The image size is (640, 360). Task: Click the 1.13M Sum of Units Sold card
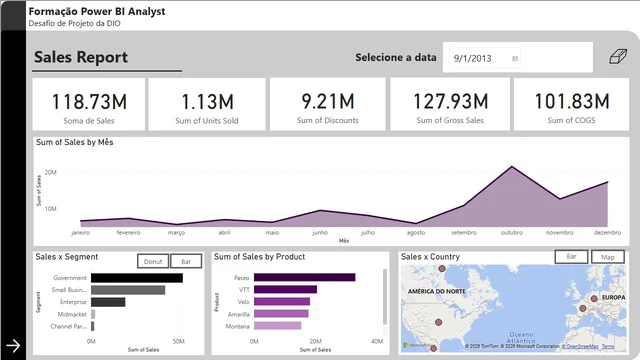(x=207, y=104)
